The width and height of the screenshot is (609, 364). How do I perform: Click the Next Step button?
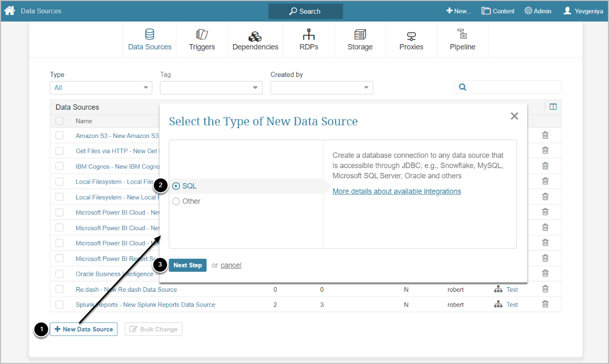coord(188,265)
